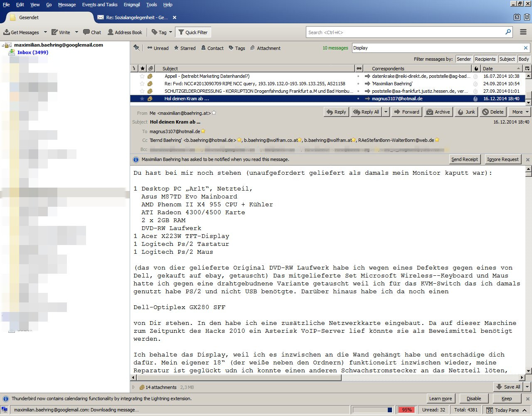
Task: Click the Get Messages toolbar button
Action: click(21, 32)
